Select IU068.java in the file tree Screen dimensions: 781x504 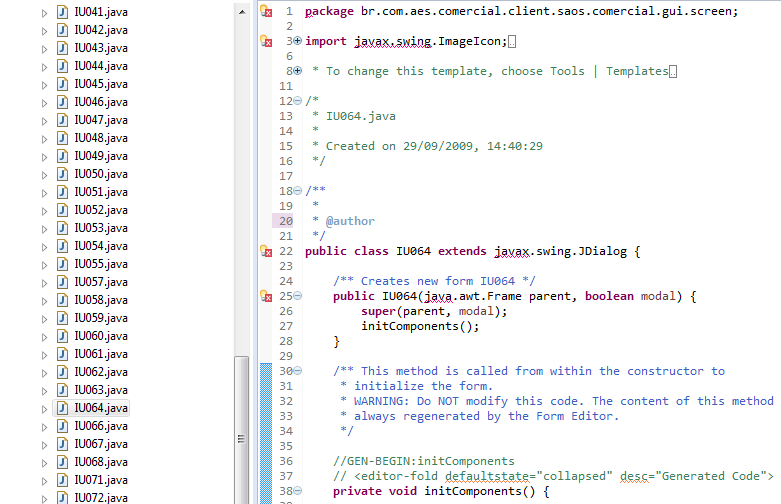pos(101,462)
